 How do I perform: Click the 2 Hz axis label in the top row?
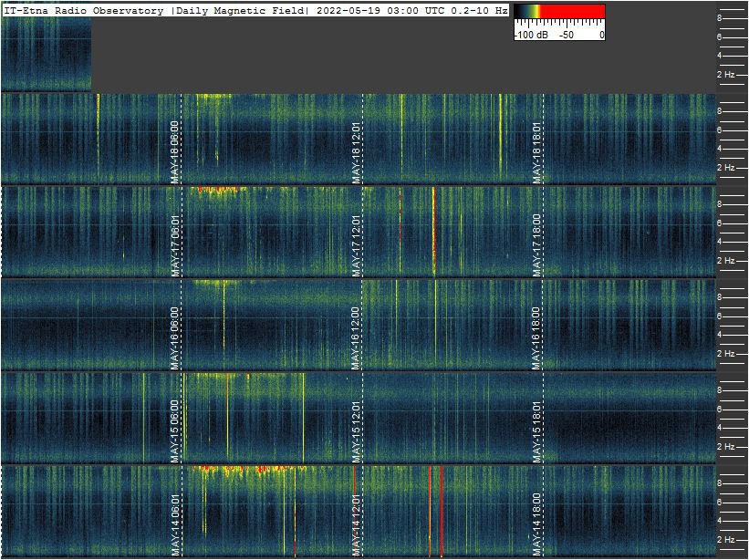(726, 75)
